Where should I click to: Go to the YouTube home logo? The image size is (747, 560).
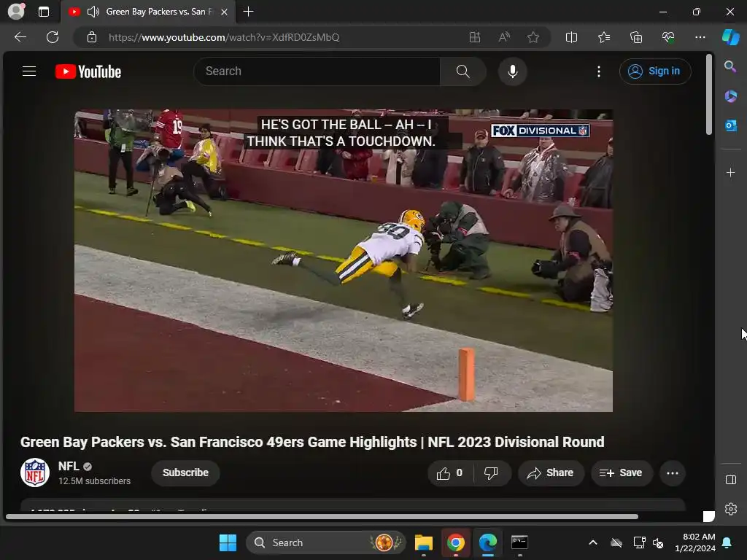pos(88,71)
